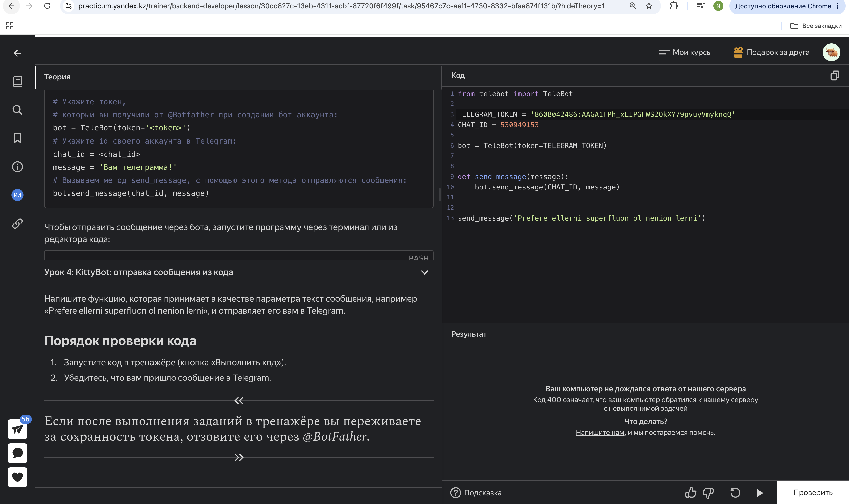849x504 pixels.
Task: Reset the code with the restore icon
Action: pos(735,493)
